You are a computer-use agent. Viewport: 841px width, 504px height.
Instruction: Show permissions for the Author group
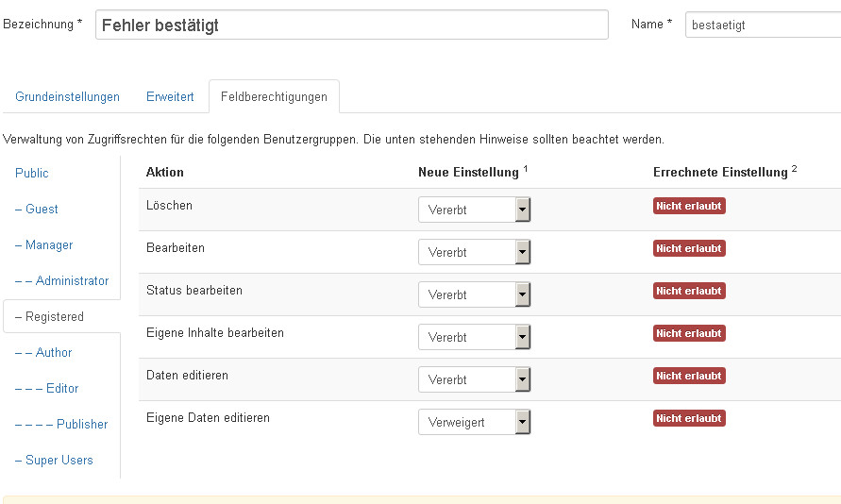(x=43, y=353)
